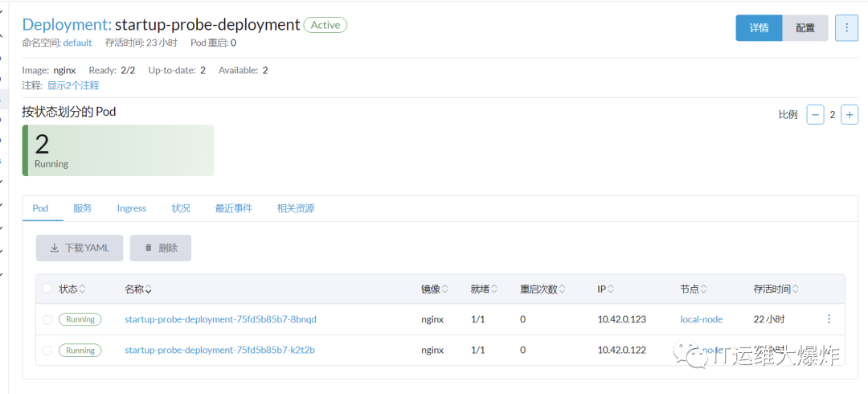868x394 pixels.
Task: Increase scale with the plus button
Action: click(850, 115)
